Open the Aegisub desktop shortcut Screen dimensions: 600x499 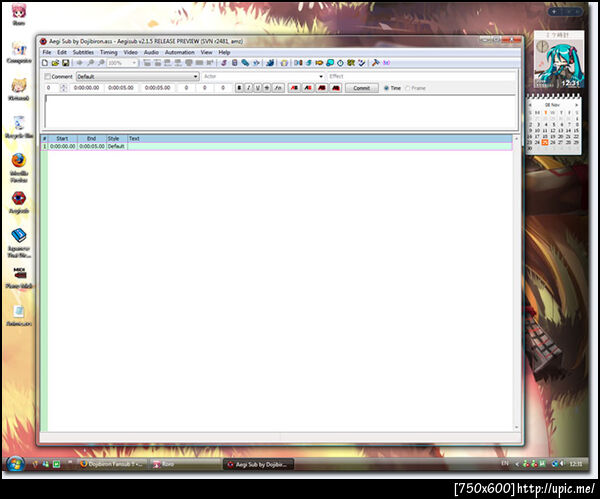[x=18, y=198]
